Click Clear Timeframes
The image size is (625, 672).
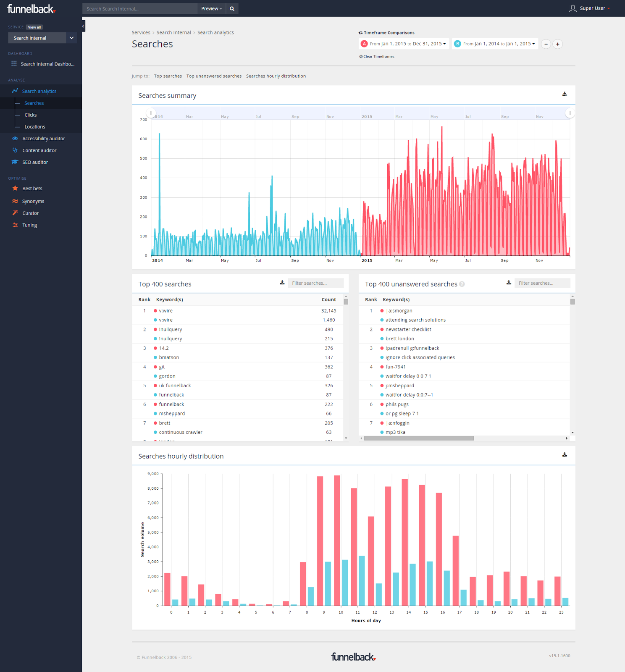pos(377,57)
